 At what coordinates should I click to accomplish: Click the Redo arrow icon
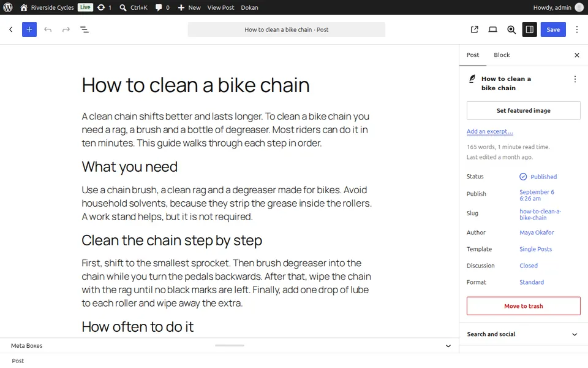coord(66,29)
